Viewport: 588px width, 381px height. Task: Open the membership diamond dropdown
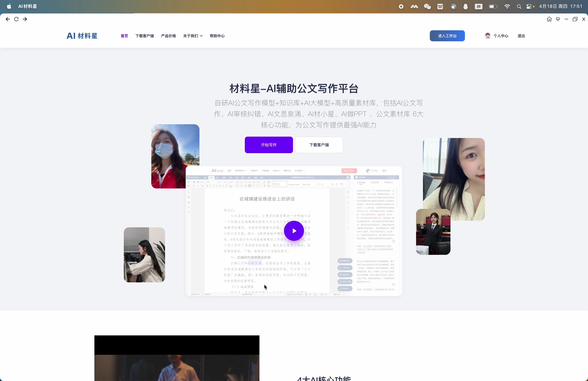[558, 19]
